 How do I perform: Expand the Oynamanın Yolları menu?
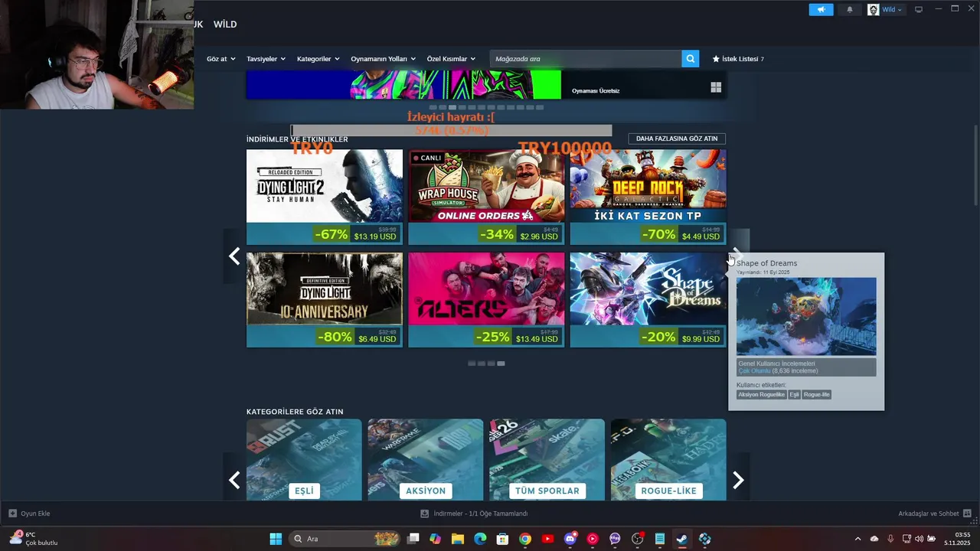[383, 59]
